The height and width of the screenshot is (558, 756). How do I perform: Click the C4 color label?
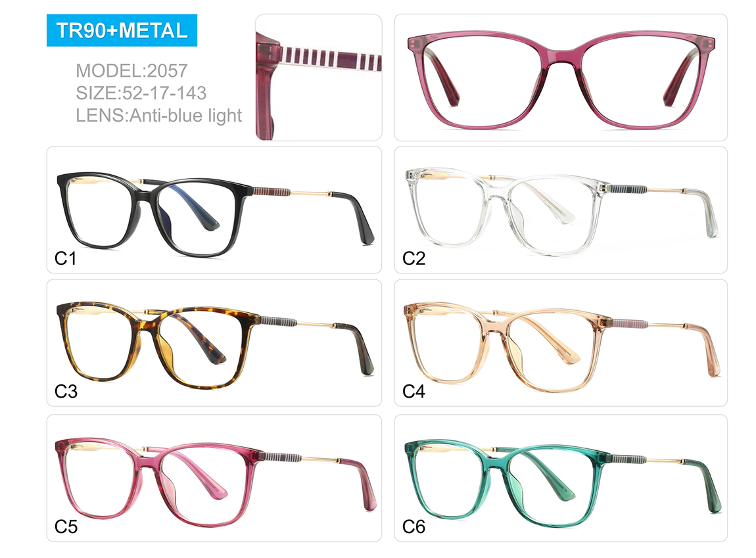pyautogui.click(x=413, y=392)
